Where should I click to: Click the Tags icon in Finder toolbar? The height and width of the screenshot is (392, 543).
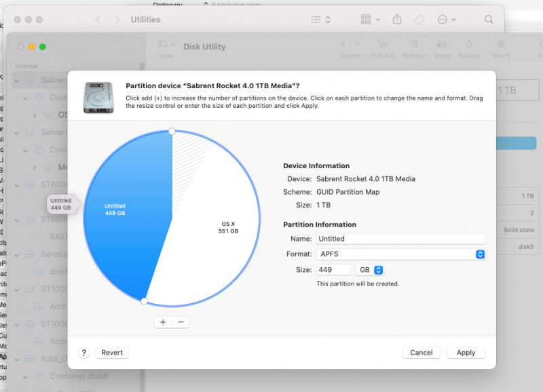419,20
